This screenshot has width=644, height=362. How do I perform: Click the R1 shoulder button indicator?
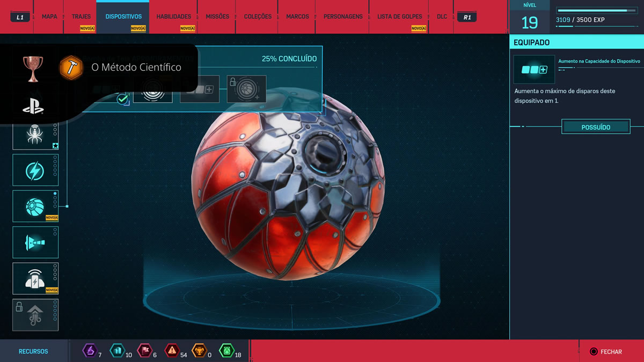tap(467, 17)
